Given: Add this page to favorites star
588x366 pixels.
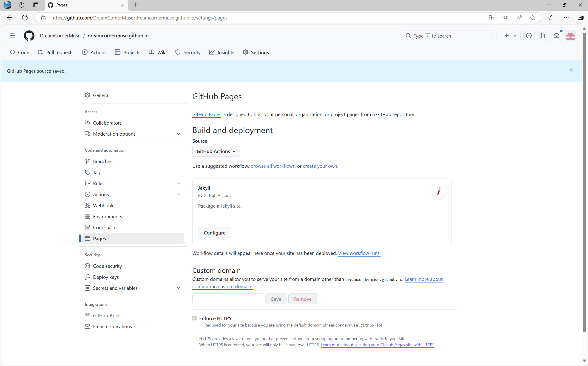Looking at the screenshot, I should [533, 17].
